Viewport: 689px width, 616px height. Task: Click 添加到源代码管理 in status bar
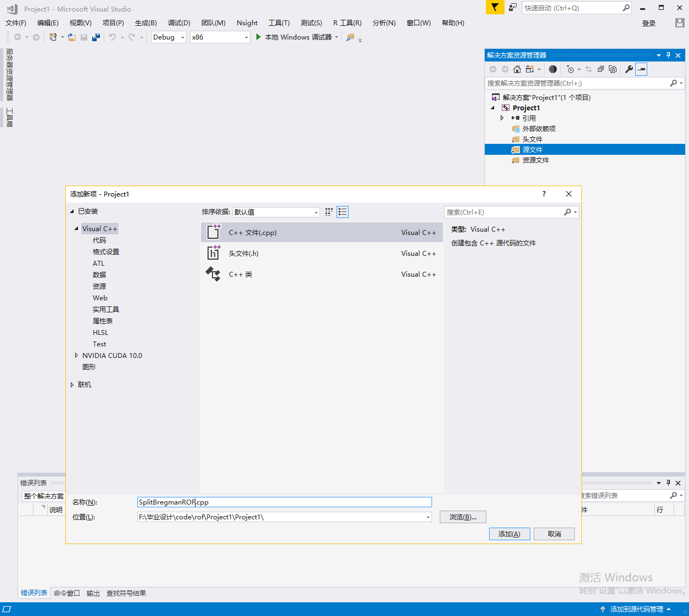[636, 609]
